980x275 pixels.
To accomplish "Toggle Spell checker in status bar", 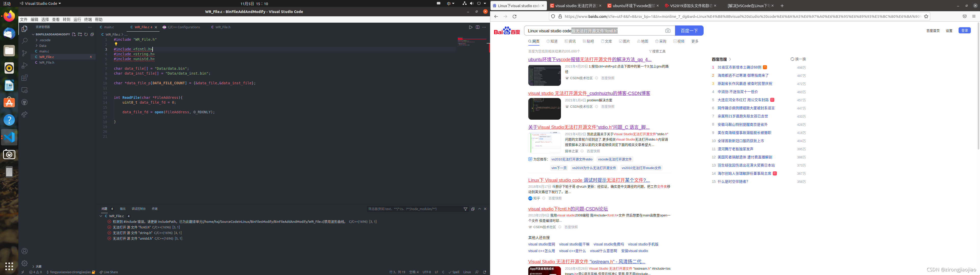I will pos(454,272).
